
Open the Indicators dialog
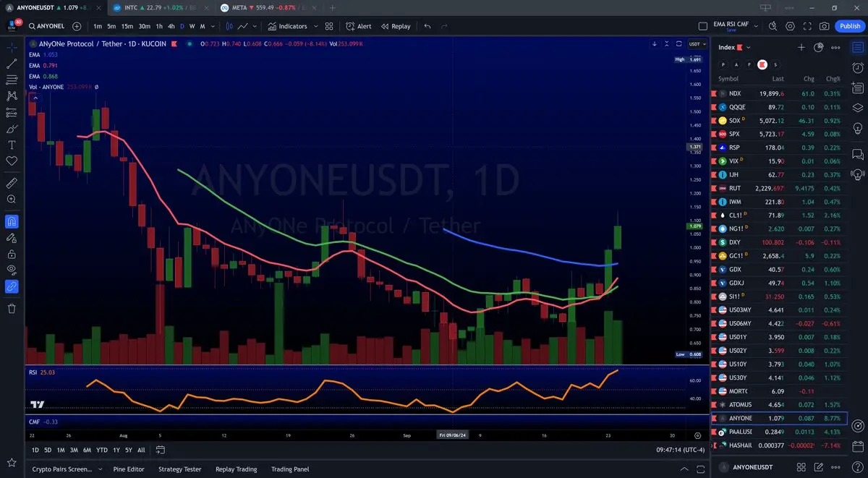tap(288, 26)
